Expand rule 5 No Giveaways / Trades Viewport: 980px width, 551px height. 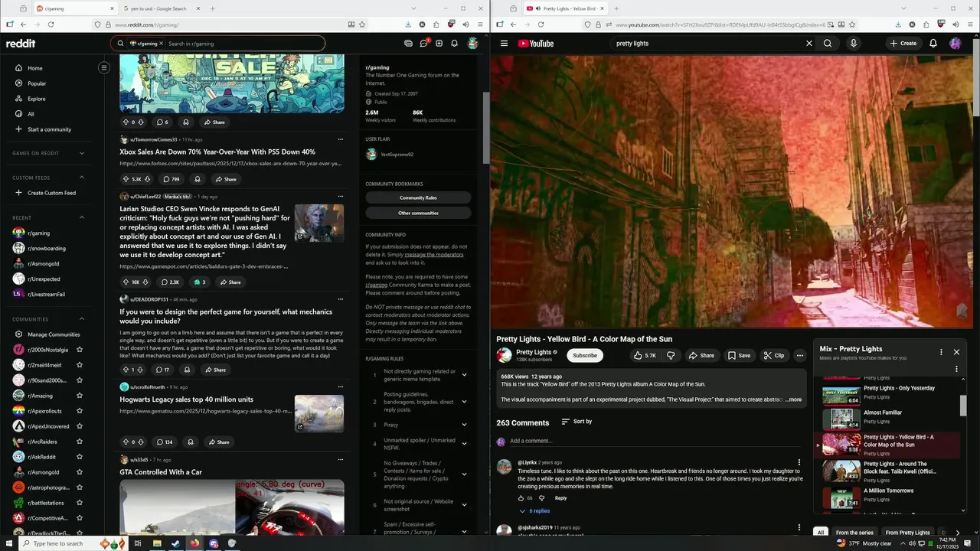(x=464, y=474)
